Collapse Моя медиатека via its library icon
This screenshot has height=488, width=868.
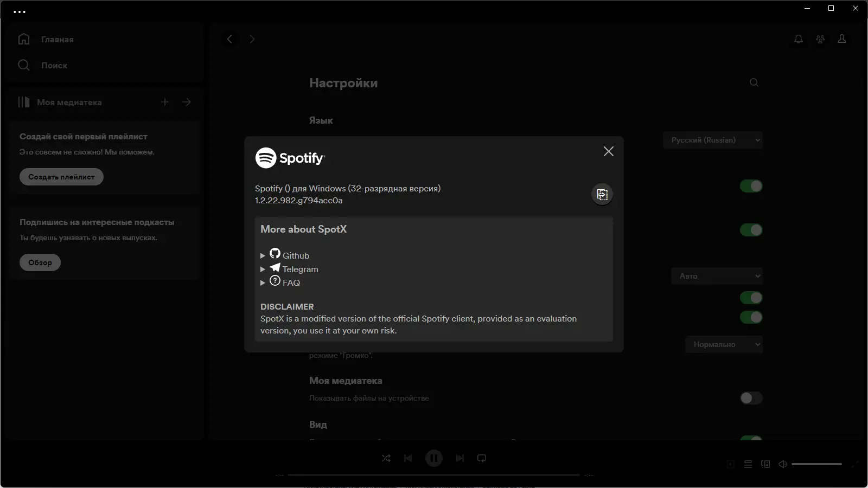coord(24,102)
